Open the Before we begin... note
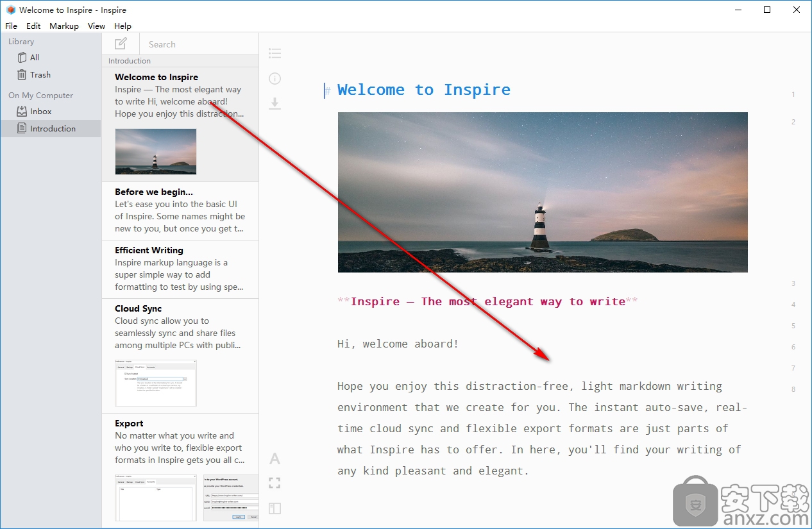 (180, 211)
